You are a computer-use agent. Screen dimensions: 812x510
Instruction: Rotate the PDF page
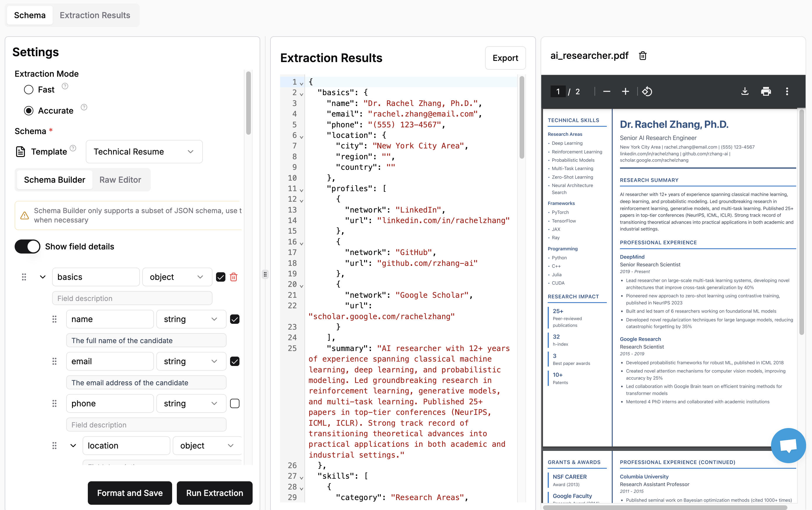[647, 91]
